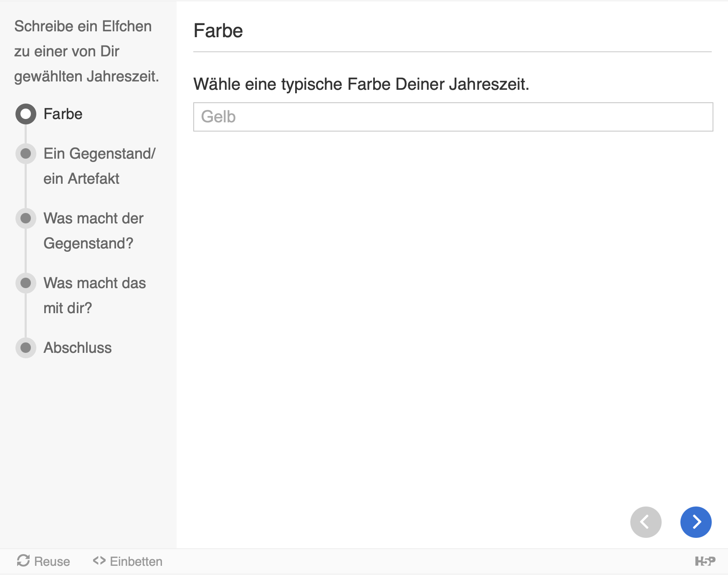Click the Reuse circular arrows icon
The width and height of the screenshot is (728, 575).
coord(23,561)
